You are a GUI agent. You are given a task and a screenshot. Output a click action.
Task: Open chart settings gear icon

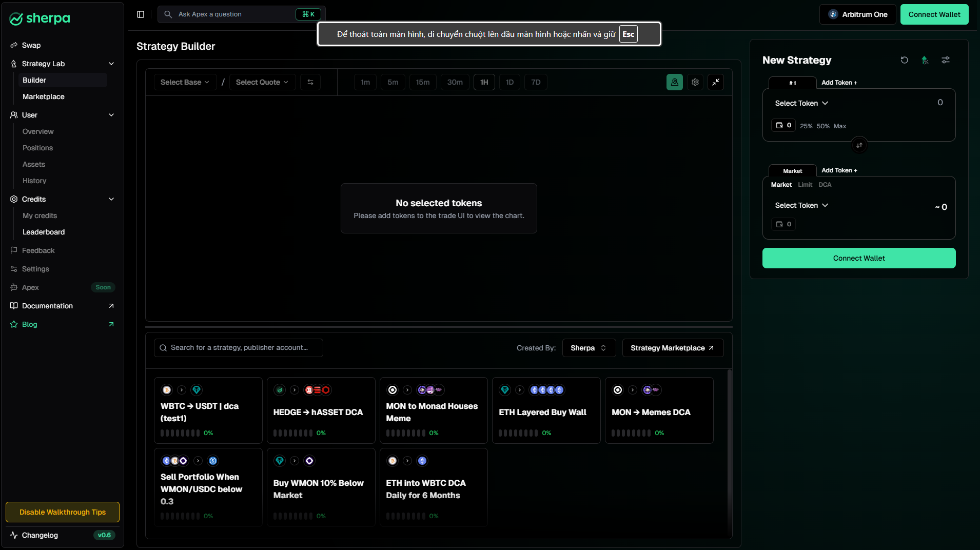coord(695,82)
